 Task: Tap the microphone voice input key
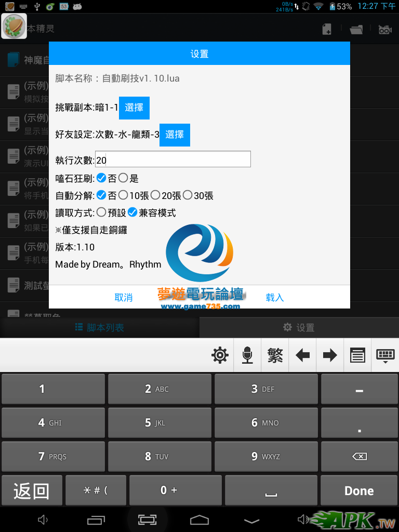[247, 355]
